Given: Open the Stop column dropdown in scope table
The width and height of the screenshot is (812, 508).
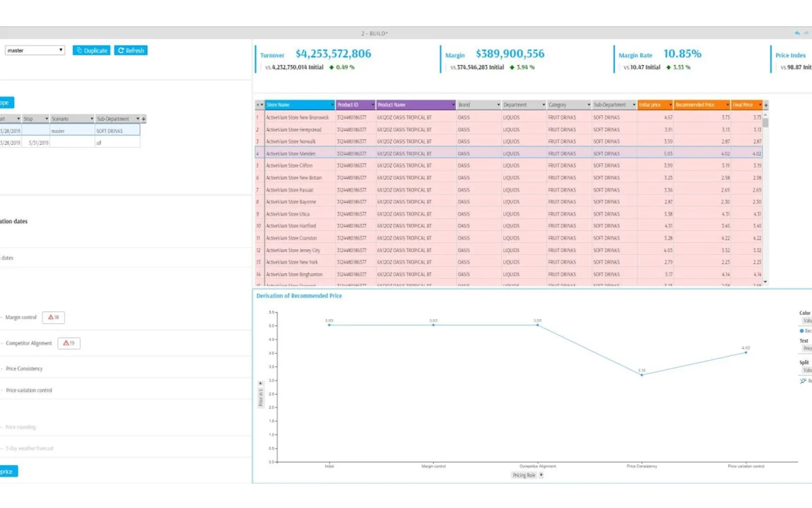Looking at the screenshot, I should [47, 119].
